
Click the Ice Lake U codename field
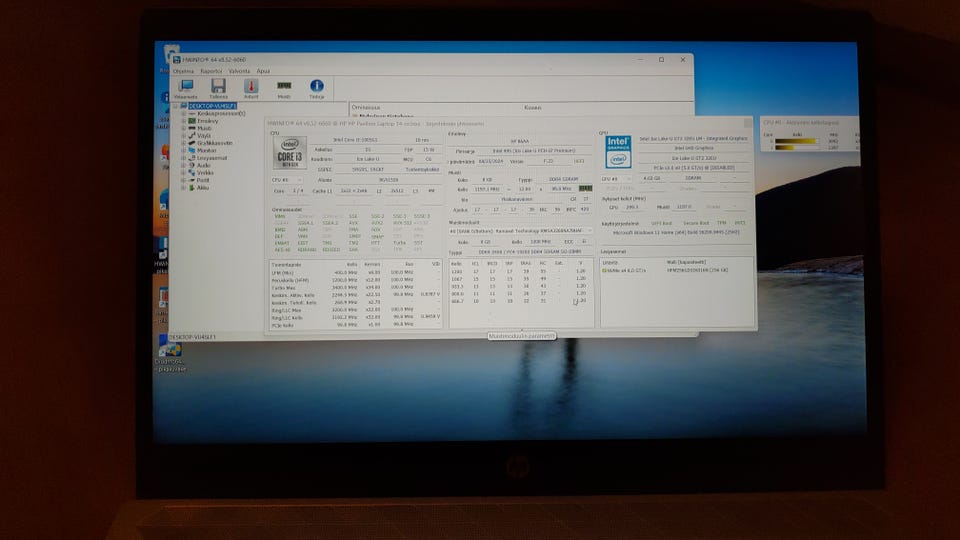coord(368,159)
